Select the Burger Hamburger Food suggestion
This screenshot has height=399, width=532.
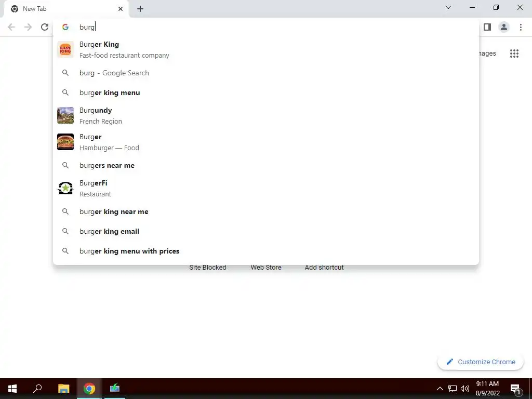[265, 142]
